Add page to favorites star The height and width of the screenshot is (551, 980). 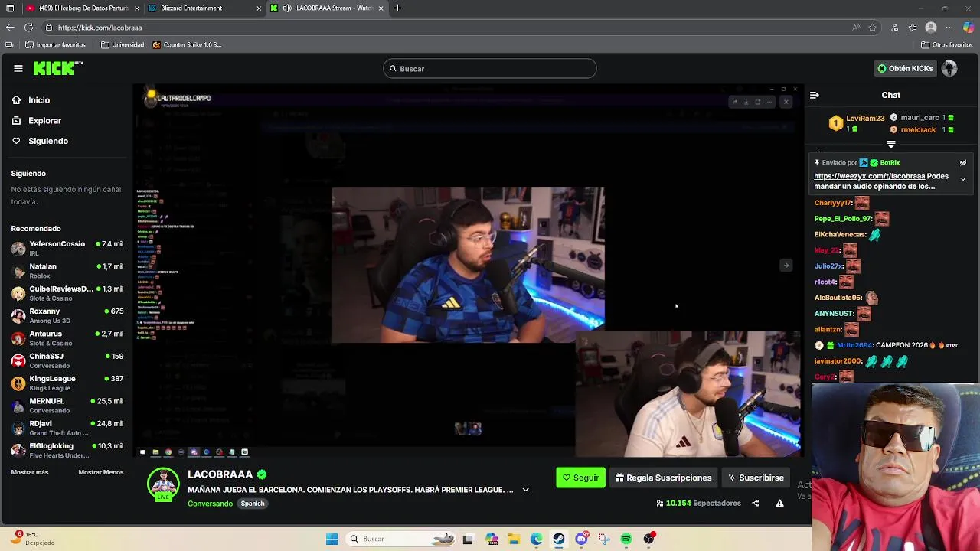point(872,28)
